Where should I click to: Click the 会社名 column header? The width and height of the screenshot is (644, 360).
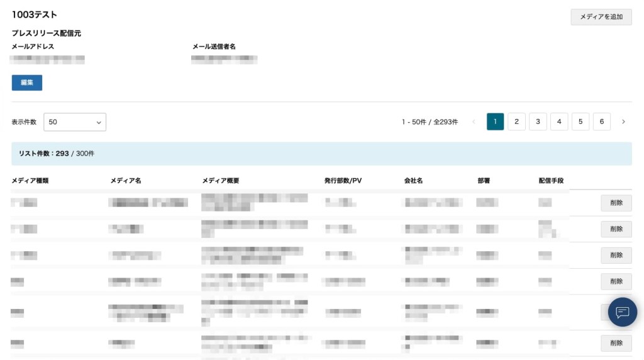coord(413,181)
